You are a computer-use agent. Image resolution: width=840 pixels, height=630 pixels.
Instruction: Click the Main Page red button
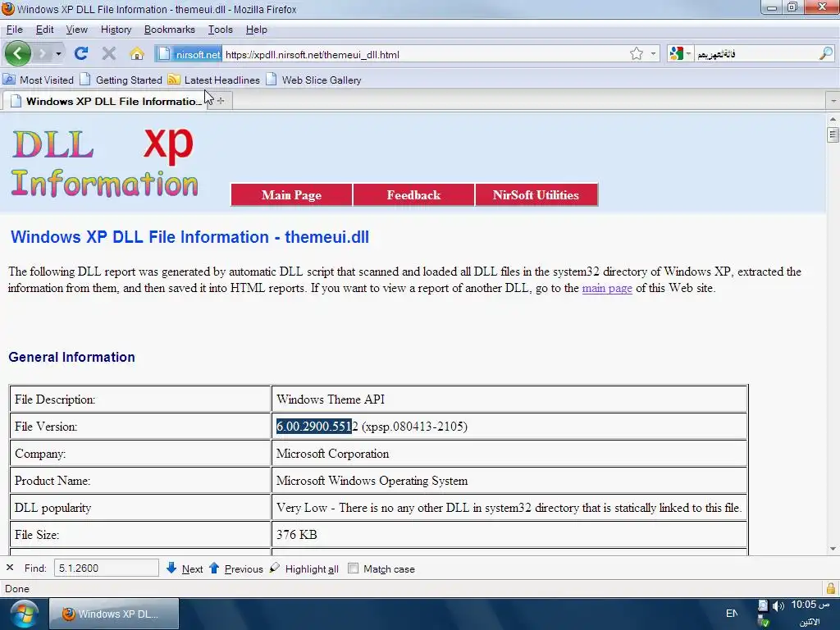[x=291, y=195]
